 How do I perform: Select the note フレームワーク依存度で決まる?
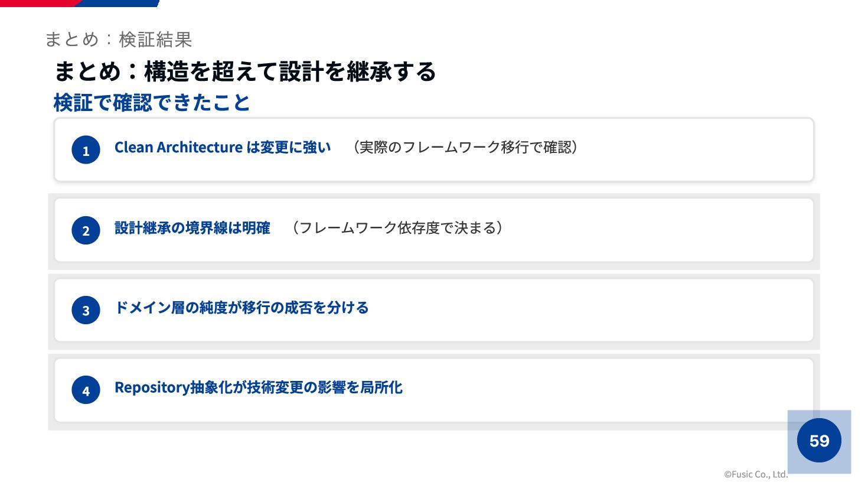click(397, 227)
